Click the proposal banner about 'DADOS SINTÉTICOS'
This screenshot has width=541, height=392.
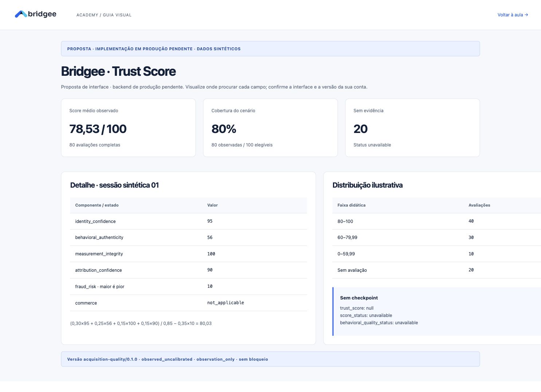pyautogui.click(x=270, y=49)
